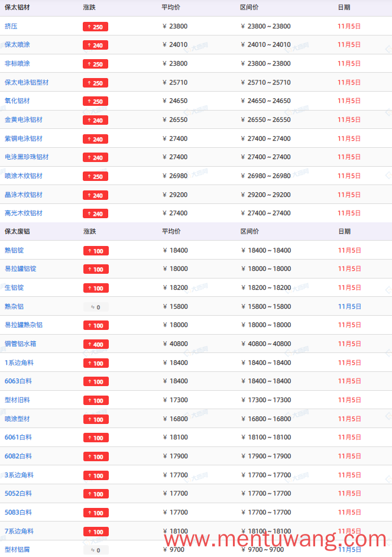Click price range 17300 ~ 17300
The image size is (392, 557).
[266, 400]
